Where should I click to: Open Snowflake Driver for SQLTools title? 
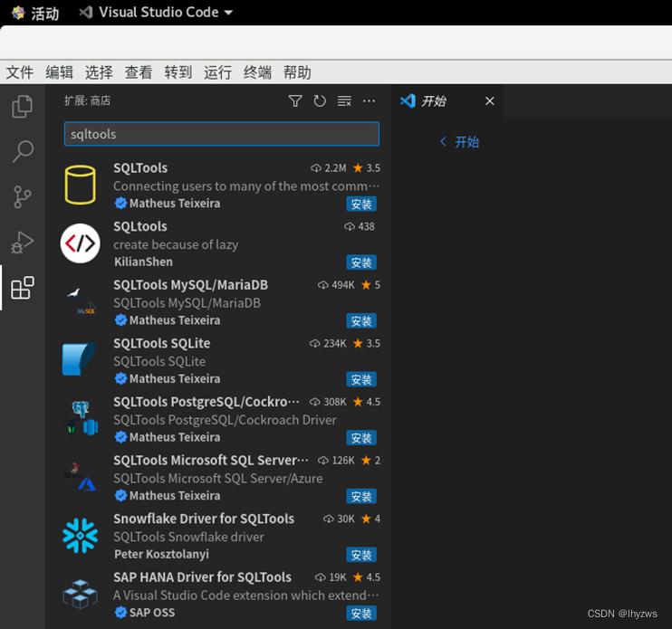pos(204,519)
